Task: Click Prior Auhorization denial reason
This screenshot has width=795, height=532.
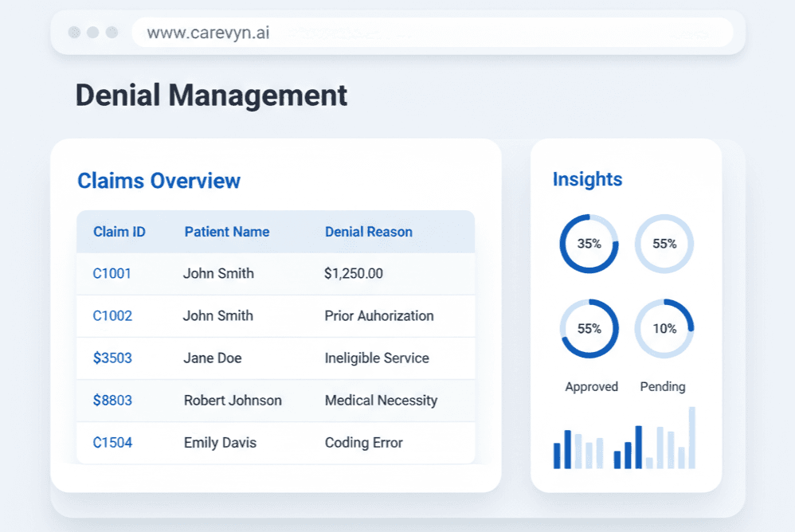Action: pos(378,315)
